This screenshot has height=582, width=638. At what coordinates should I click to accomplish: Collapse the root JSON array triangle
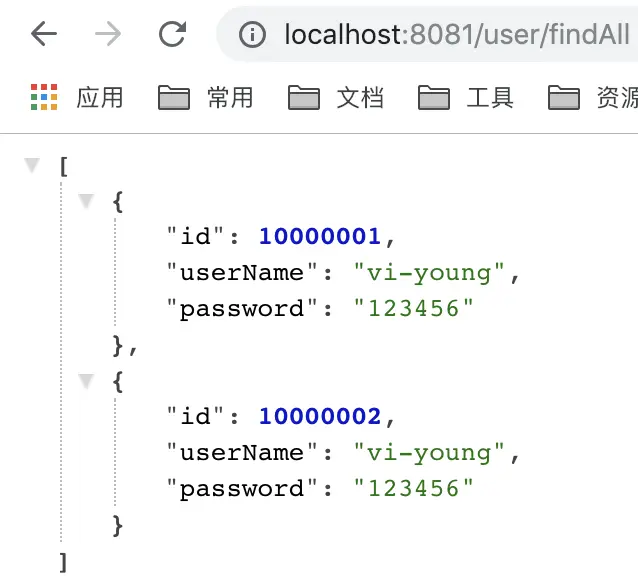32,165
